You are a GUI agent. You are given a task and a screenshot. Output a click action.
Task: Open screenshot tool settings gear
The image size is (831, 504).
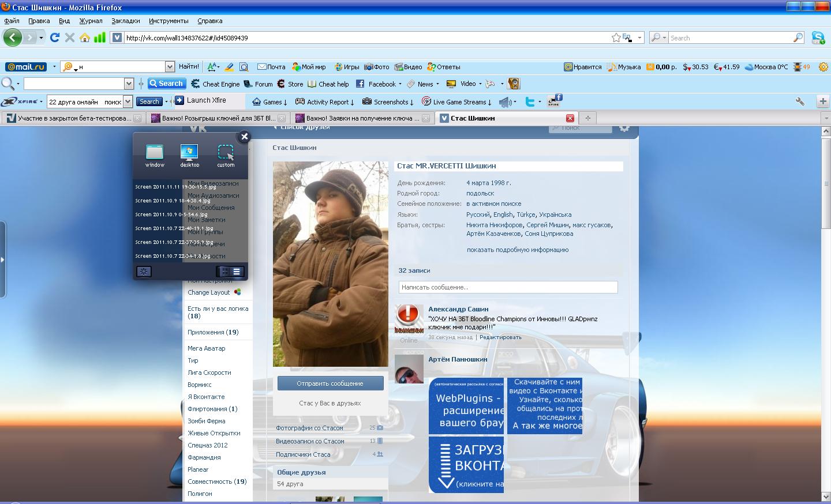coord(144,272)
